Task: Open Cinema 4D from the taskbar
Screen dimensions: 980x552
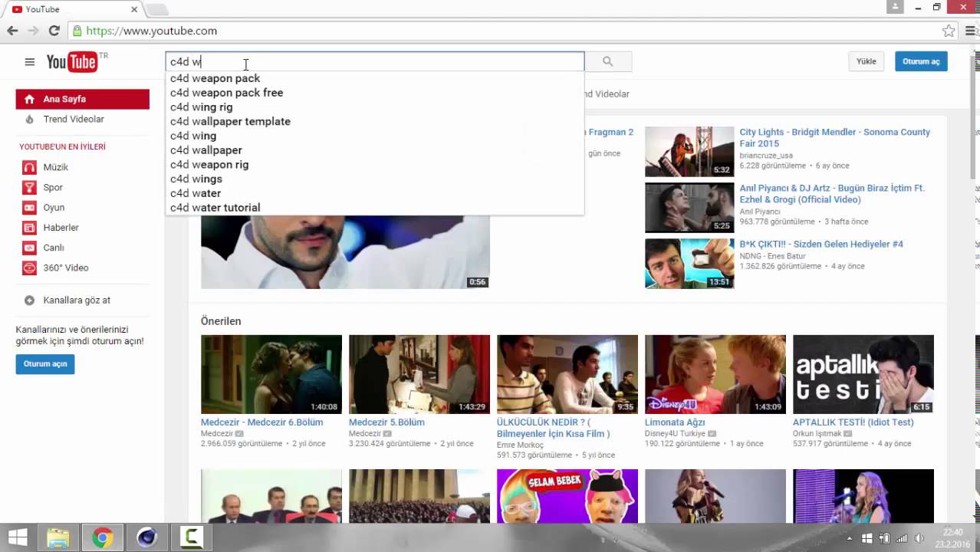Action: click(146, 538)
